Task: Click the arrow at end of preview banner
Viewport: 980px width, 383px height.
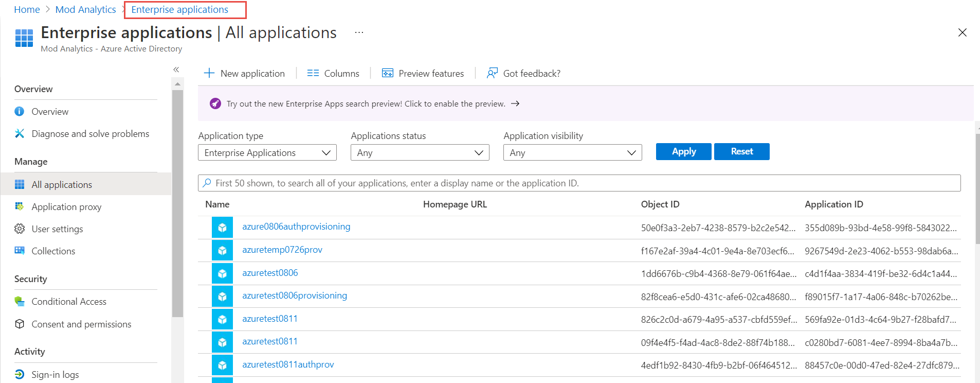Action: click(515, 103)
